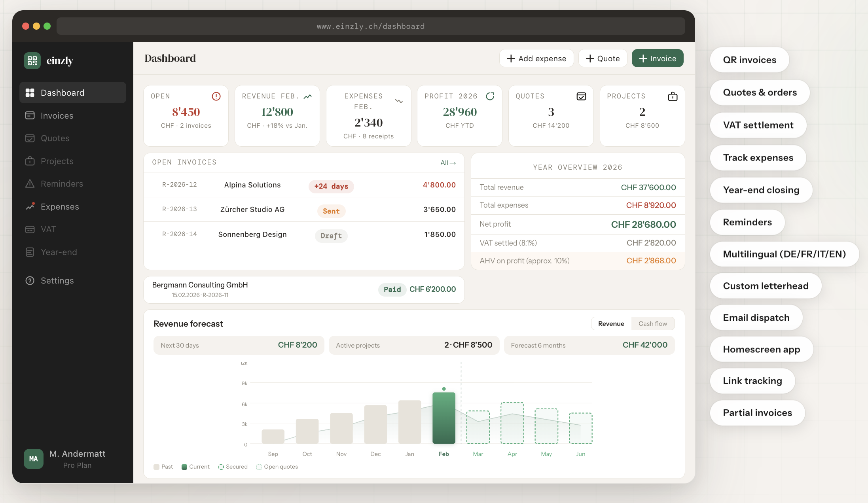This screenshot has width=868, height=503.
Task: Open All open invoices link
Action: 448,163
